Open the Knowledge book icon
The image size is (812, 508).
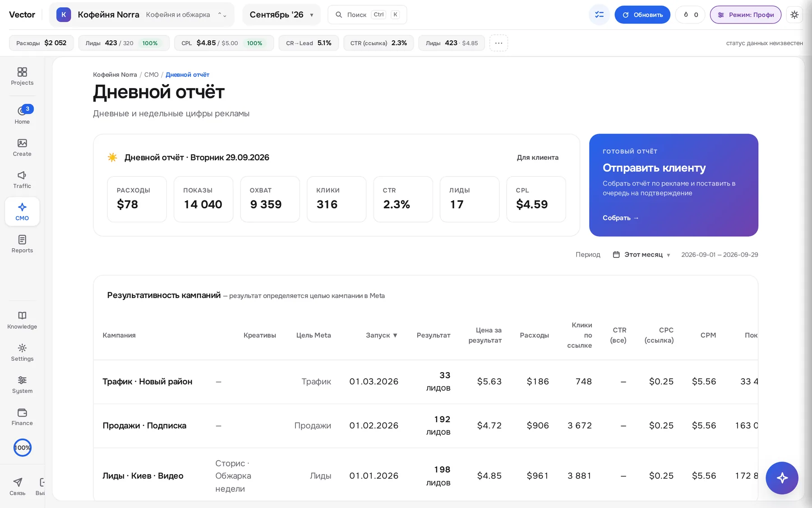pyautogui.click(x=22, y=320)
